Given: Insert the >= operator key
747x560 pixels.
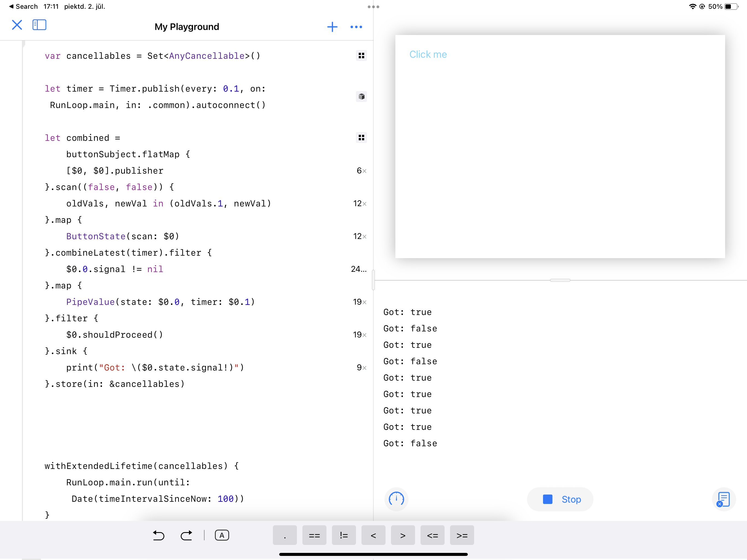Looking at the screenshot, I should tap(462, 535).
